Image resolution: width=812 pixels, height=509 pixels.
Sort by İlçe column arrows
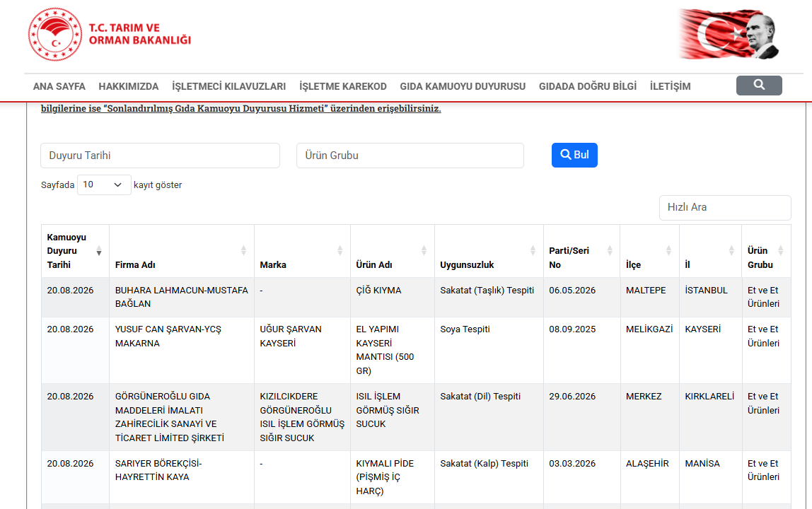668,251
